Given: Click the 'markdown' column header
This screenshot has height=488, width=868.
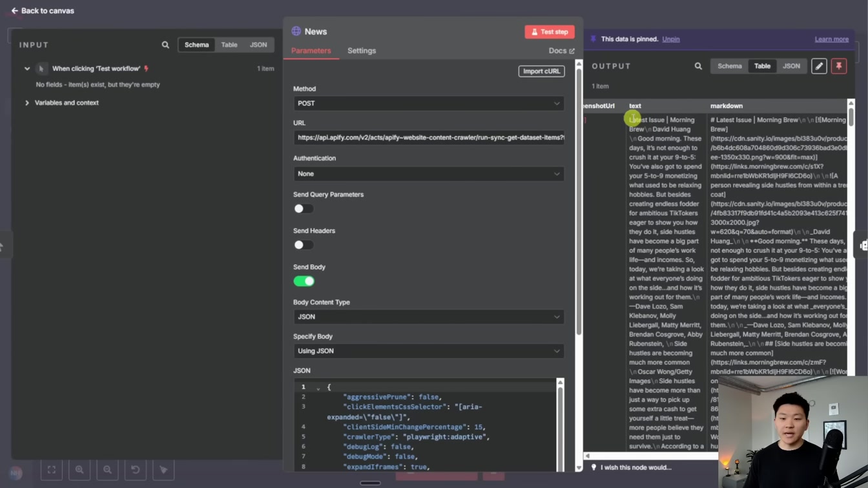Looking at the screenshot, I should pos(727,106).
